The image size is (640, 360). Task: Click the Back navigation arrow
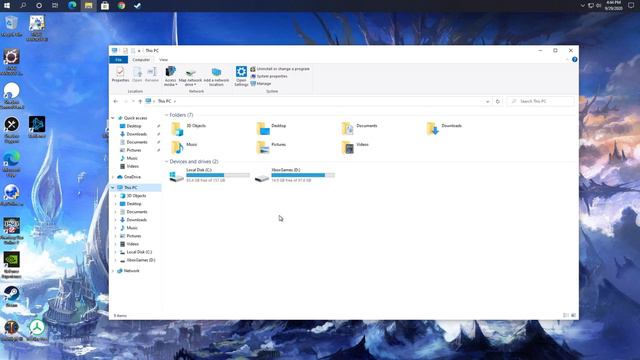tap(116, 101)
